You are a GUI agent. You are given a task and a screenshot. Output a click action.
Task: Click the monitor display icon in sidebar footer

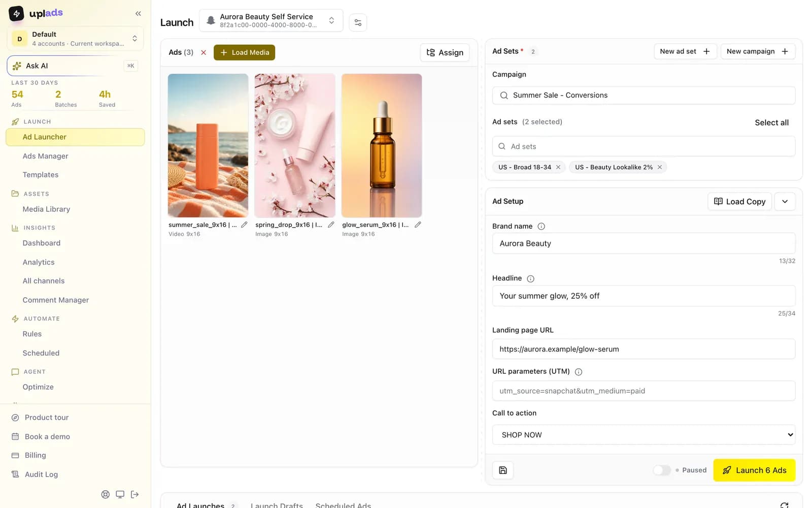(120, 494)
